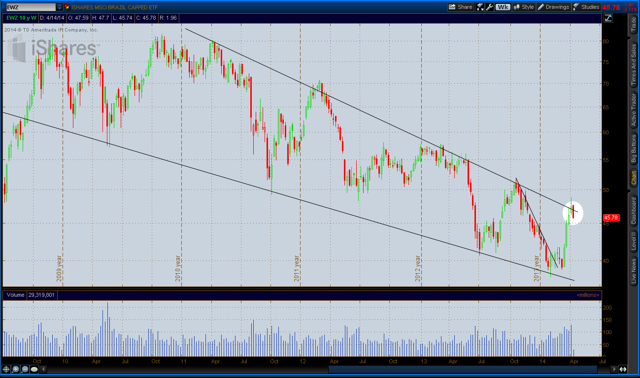This screenshot has height=378, width=640.
Task: Click the pan crosshair tool icon
Action: click(x=6, y=369)
